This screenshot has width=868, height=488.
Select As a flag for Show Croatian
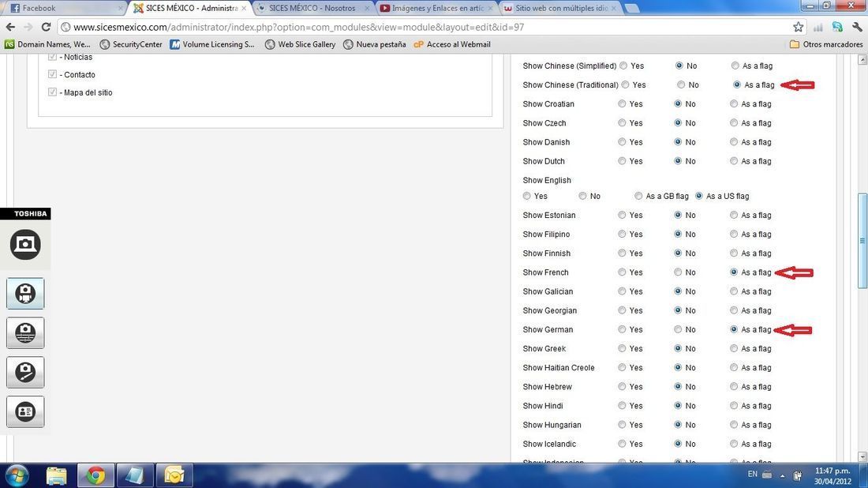[x=734, y=103]
